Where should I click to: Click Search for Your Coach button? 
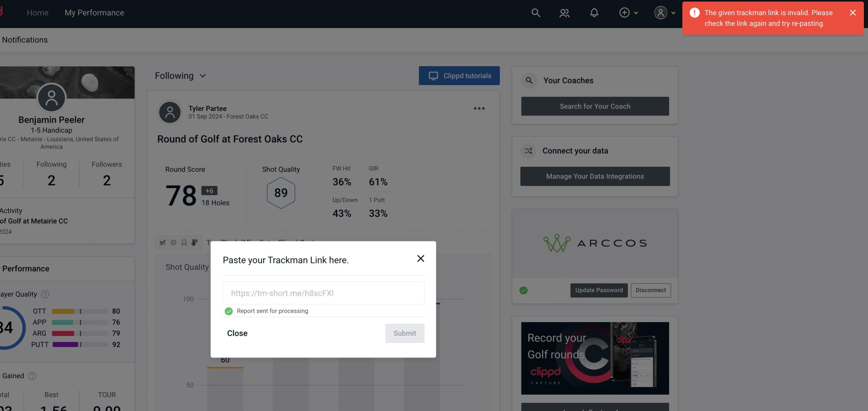click(595, 106)
